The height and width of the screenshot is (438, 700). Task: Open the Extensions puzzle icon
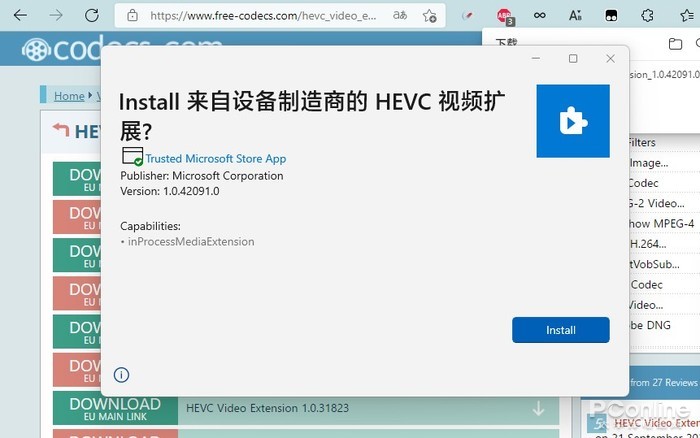pos(647,16)
